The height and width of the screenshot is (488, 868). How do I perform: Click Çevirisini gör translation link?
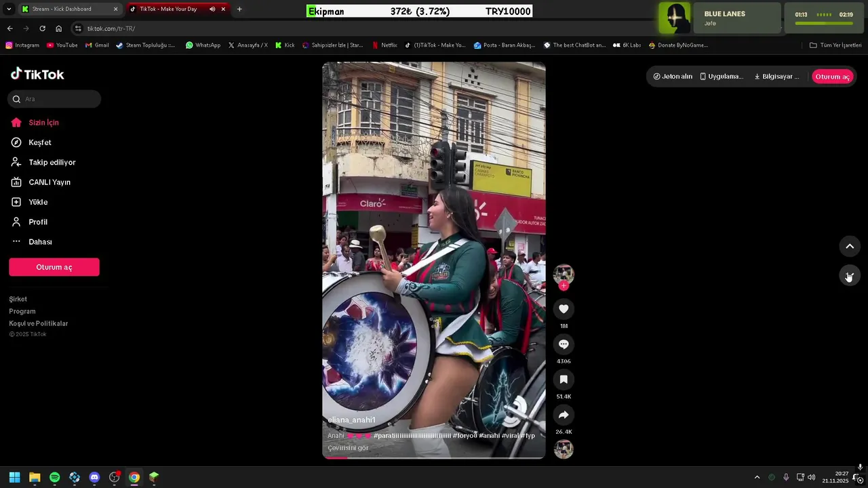[x=348, y=448]
